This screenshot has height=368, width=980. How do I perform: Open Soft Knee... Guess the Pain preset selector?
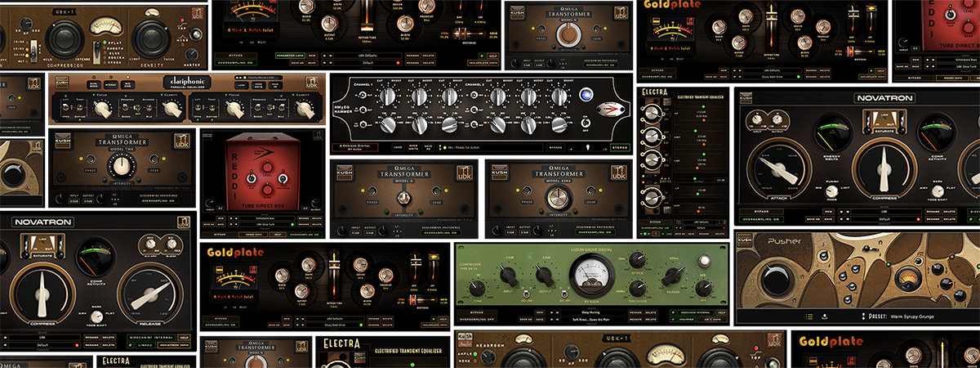(592, 319)
